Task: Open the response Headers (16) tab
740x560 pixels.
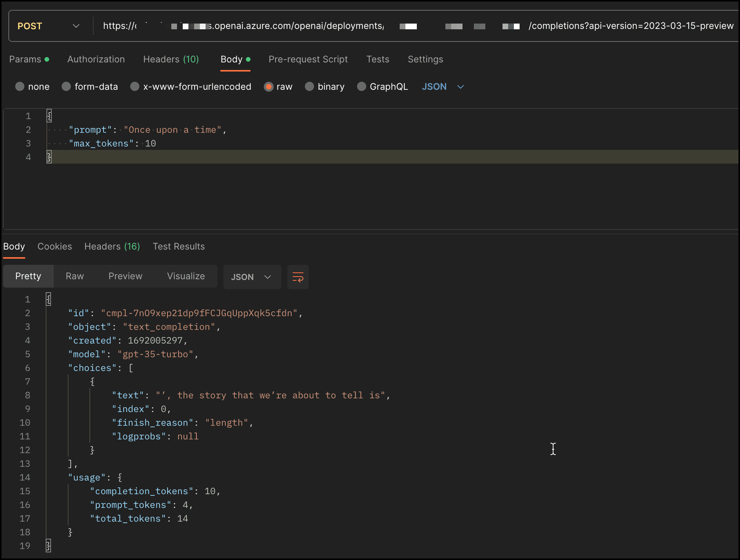Action: click(112, 247)
